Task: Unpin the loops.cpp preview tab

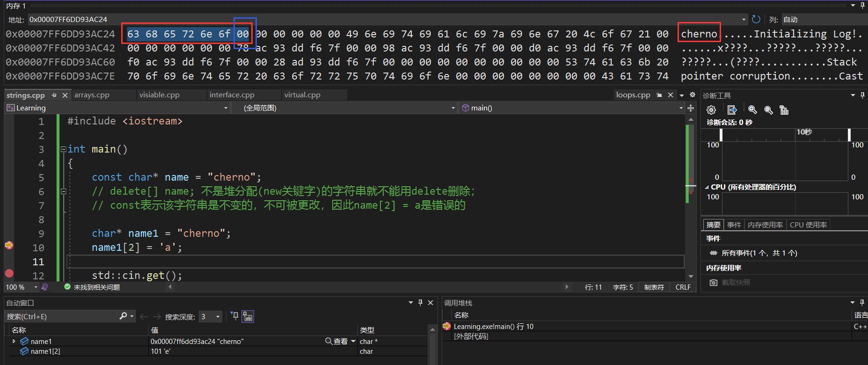Action: (x=659, y=95)
